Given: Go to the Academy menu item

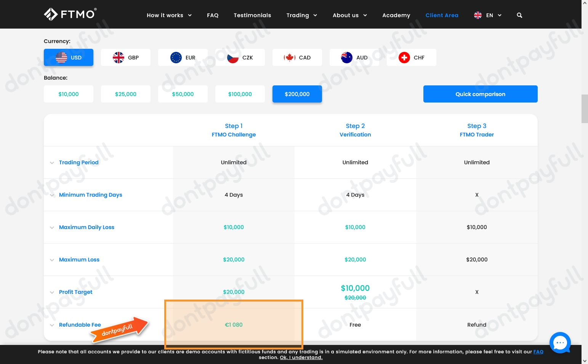Looking at the screenshot, I should coord(396,15).
